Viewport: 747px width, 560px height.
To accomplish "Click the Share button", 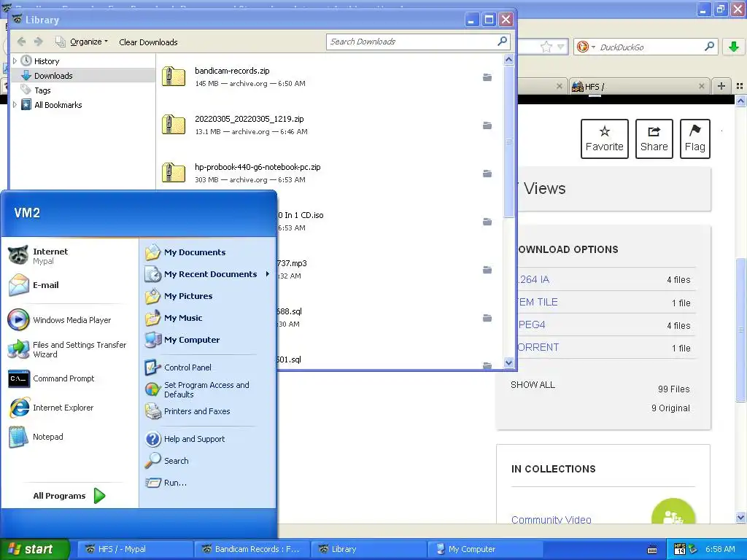I will (654, 139).
